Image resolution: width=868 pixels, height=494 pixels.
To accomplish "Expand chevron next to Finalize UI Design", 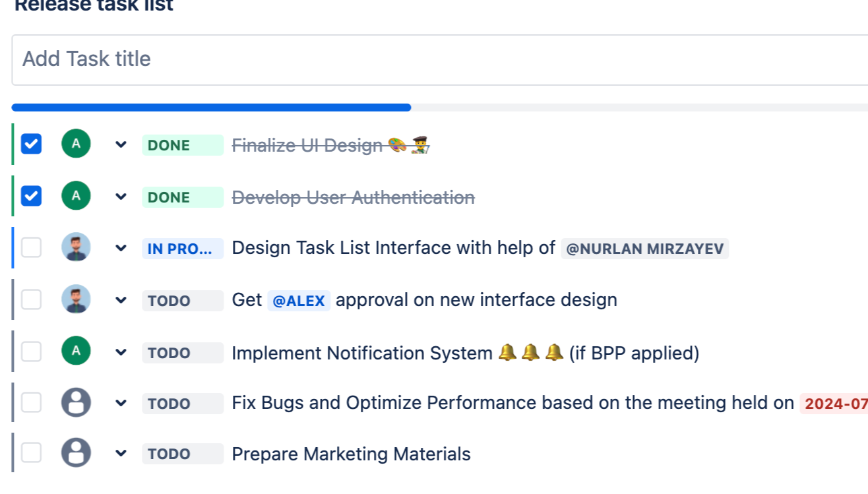I will 121,144.
